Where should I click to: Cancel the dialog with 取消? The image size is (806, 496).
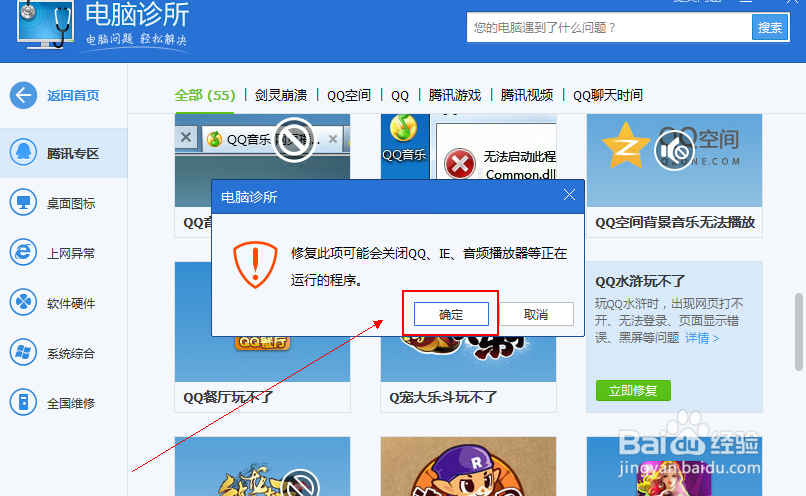pyautogui.click(x=536, y=314)
